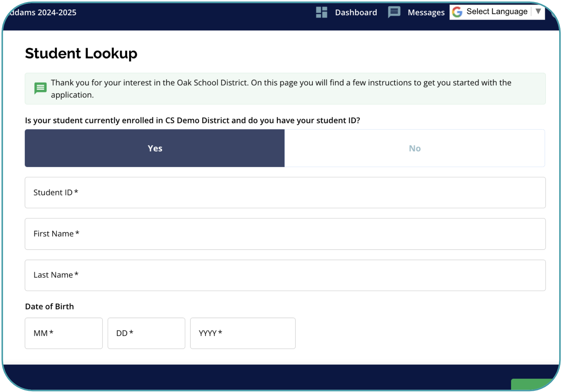
Task: Go to the Messages link text
Action: pos(426,12)
